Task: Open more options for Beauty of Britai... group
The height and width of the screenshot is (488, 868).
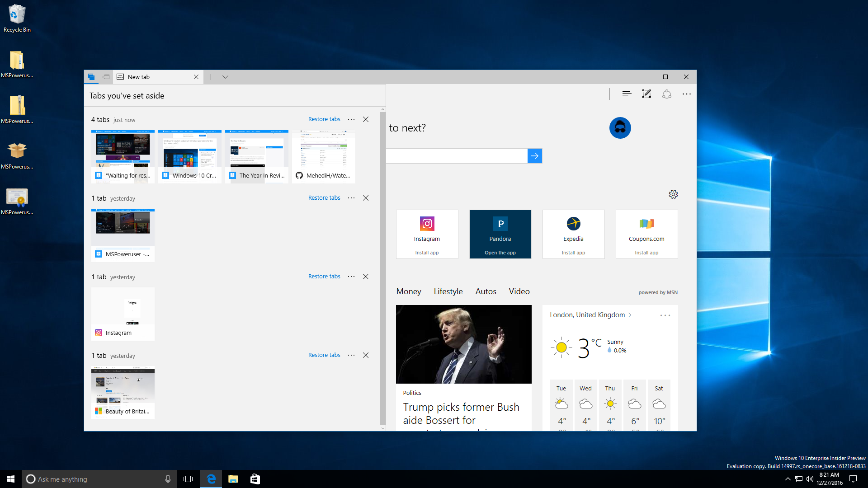Action: point(351,355)
